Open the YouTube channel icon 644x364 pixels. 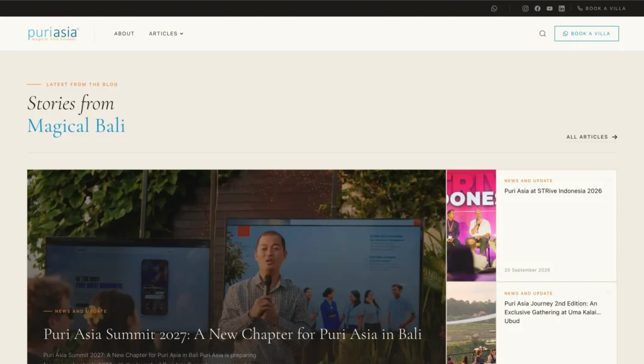(x=550, y=9)
